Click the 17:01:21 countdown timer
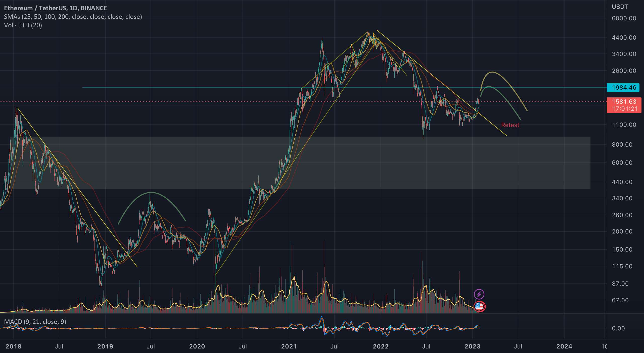This screenshot has height=353, width=644. pos(625,109)
